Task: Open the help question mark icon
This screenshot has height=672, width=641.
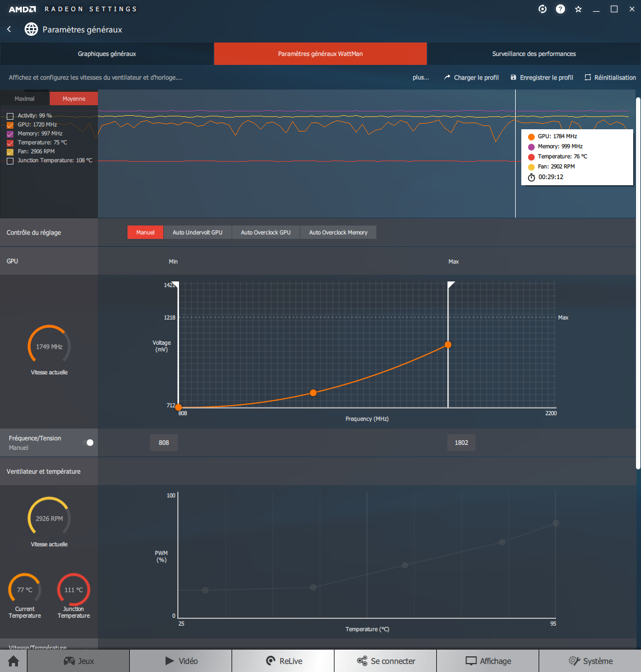Action: point(560,9)
